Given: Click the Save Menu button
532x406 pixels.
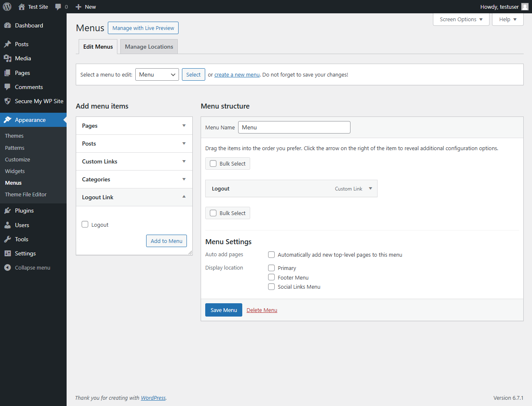Looking at the screenshot, I should click(224, 310).
